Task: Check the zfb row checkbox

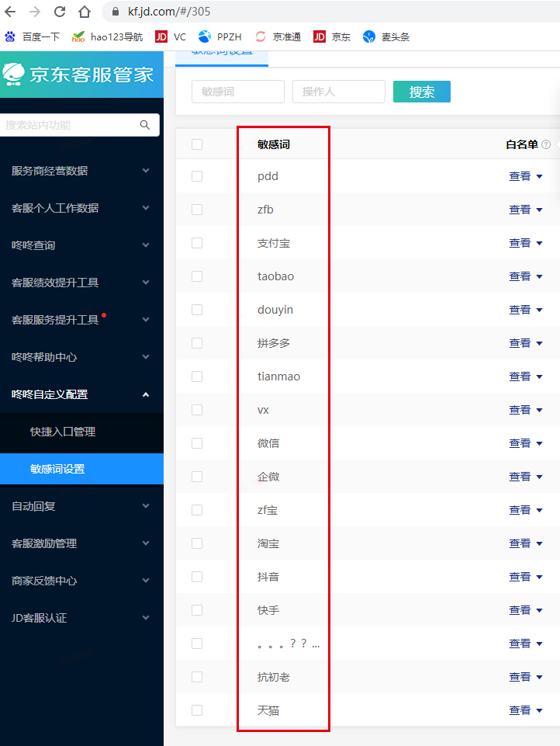Action: [x=197, y=210]
